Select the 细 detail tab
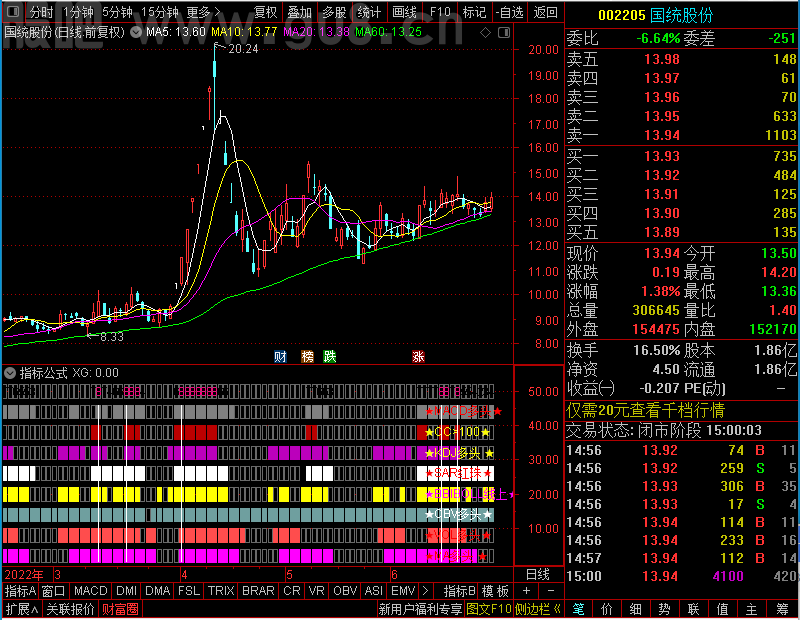 pyautogui.click(x=636, y=609)
